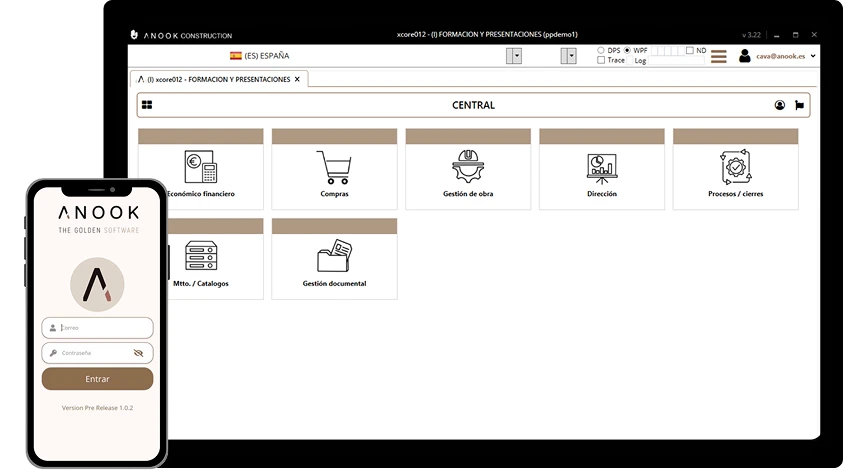The height and width of the screenshot is (471, 843).
Task: Toggle password visibility eye icon
Action: [x=139, y=353]
